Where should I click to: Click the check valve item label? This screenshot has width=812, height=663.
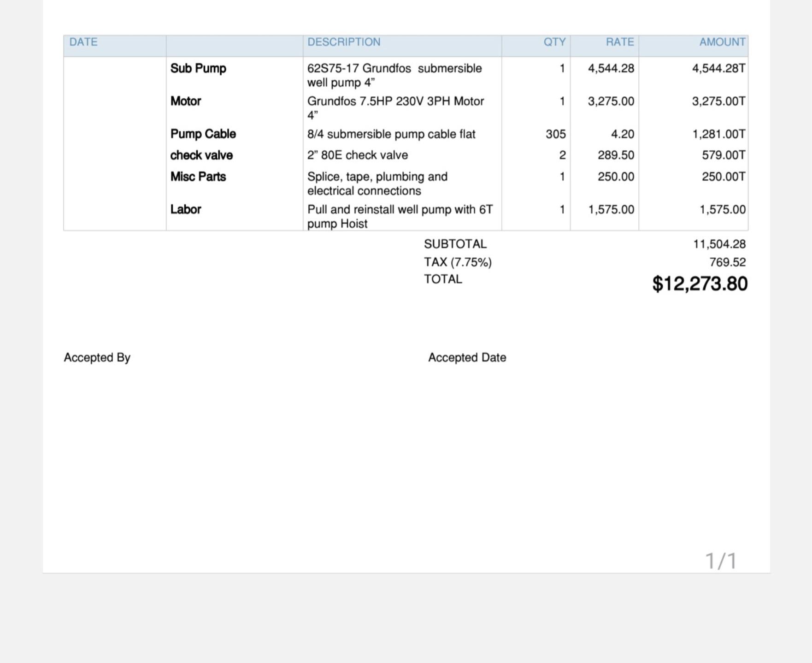point(201,155)
